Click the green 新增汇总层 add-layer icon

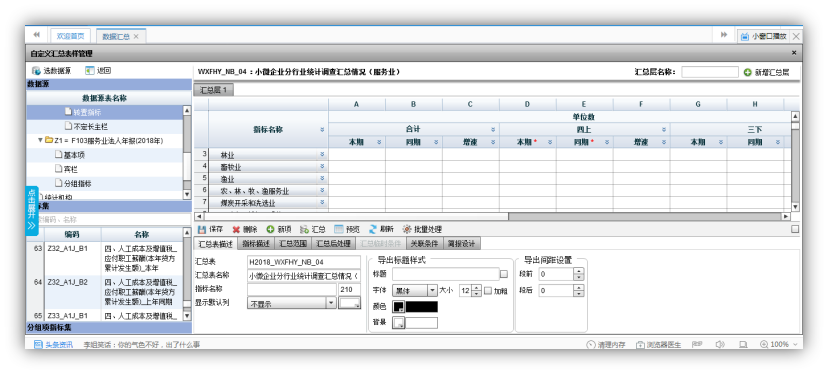click(x=747, y=72)
